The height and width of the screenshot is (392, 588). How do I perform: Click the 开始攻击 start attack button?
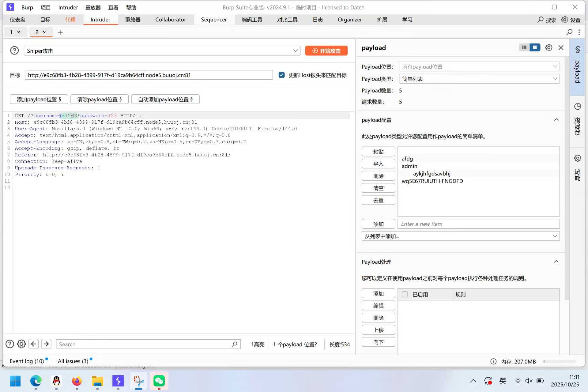click(326, 51)
